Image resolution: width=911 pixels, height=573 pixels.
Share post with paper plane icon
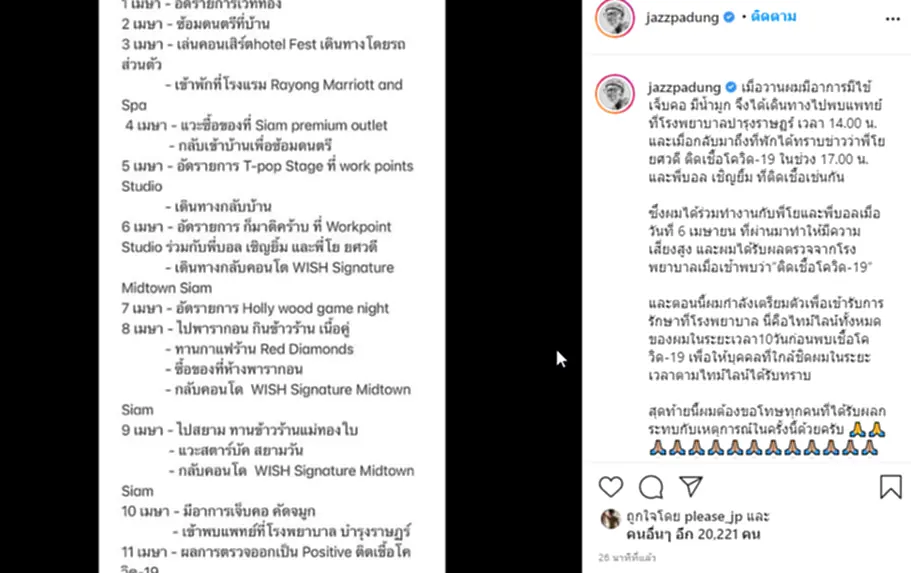(x=691, y=486)
